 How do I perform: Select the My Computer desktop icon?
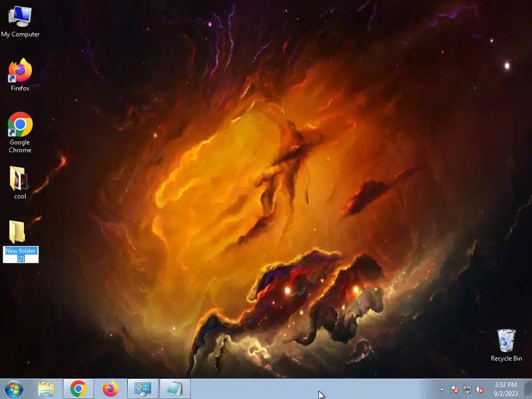pyautogui.click(x=20, y=21)
